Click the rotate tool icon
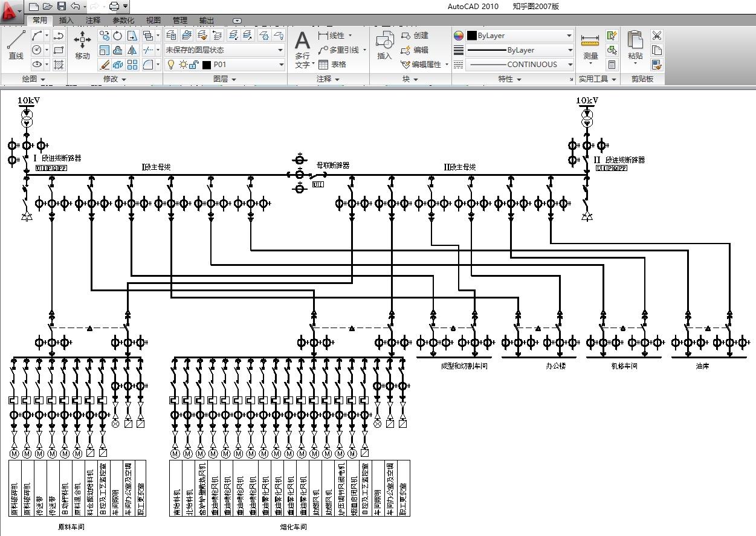Image resolution: width=756 pixels, height=536 pixels. 118,36
